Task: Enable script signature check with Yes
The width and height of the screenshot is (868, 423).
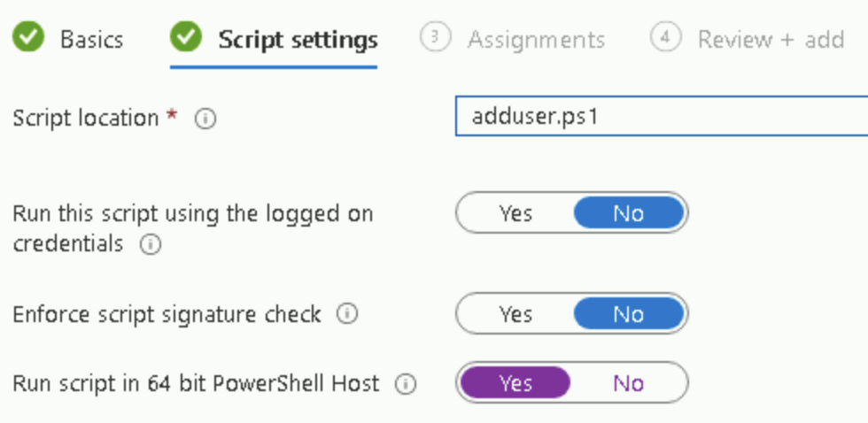Action: pos(515,314)
